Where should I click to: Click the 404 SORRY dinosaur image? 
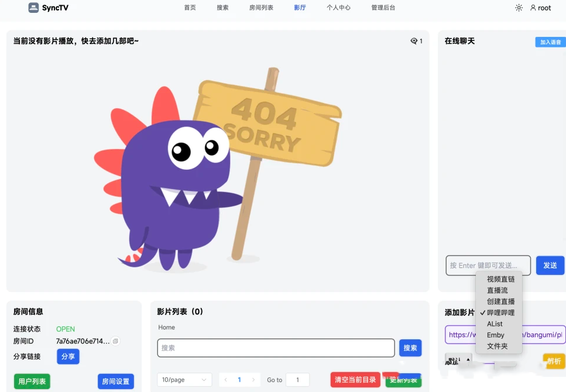218,169
